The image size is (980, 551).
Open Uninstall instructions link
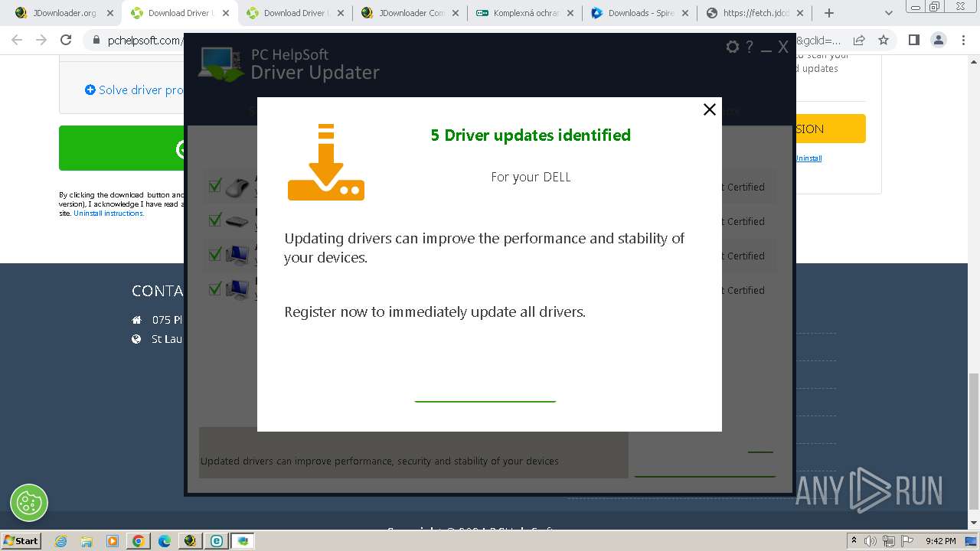(x=109, y=214)
